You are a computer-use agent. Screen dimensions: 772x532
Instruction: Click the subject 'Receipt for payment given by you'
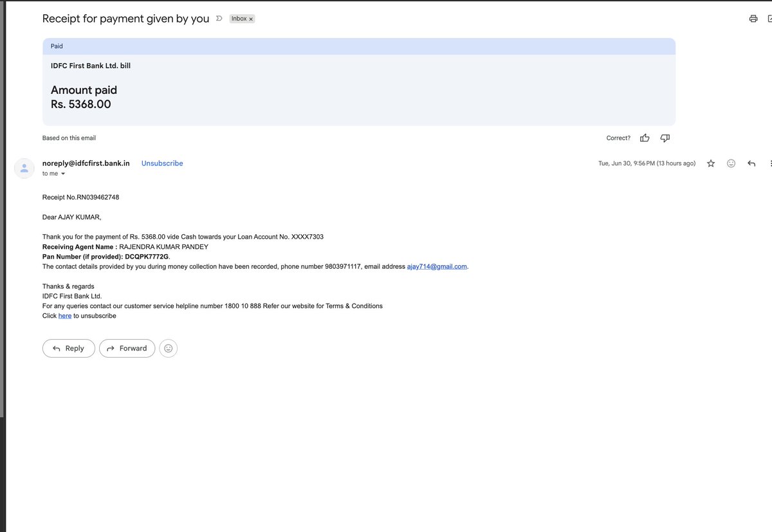[125, 19]
